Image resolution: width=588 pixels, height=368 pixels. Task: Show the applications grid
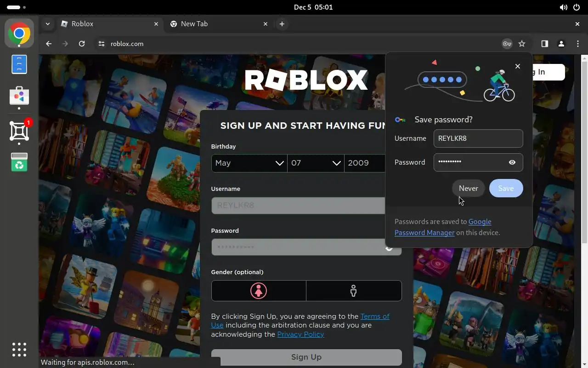coord(19,350)
